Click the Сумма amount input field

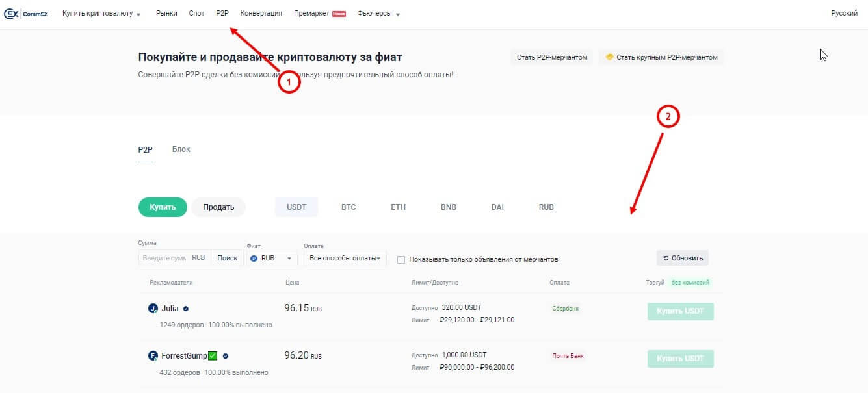point(164,258)
